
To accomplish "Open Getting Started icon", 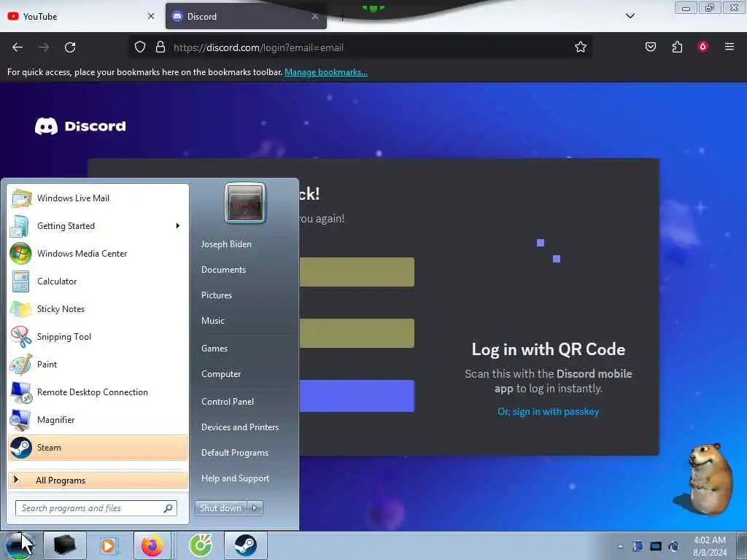I will [x=20, y=226].
